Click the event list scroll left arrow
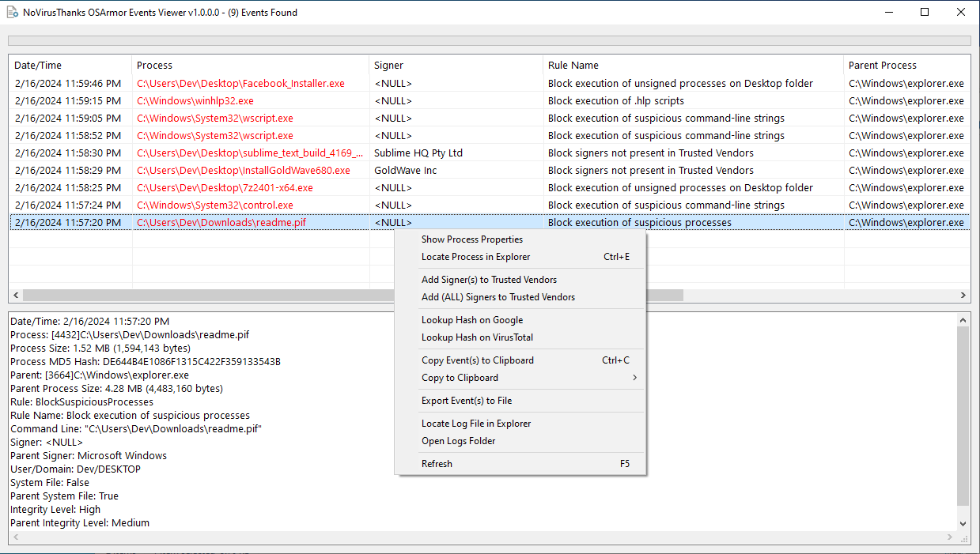The width and height of the screenshot is (980, 554). [x=15, y=295]
